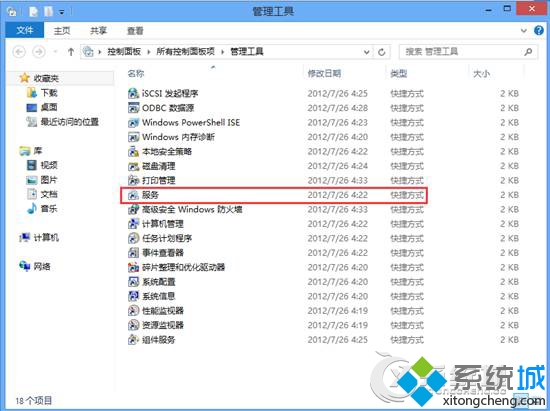This screenshot has width=550, height=411.
Task: Open the 图片 library
Action: click(x=49, y=180)
